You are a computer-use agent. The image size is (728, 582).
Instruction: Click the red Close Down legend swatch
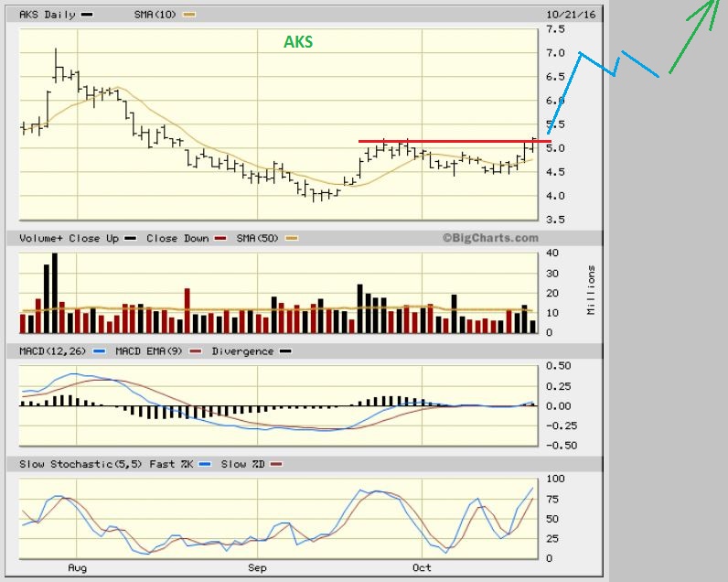click(220, 238)
